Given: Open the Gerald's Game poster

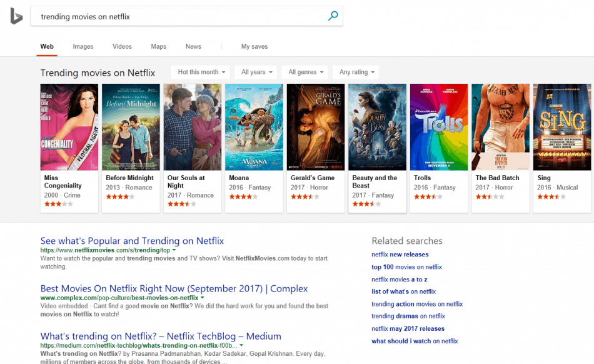Looking at the screenshot, I should coord(316,127).
